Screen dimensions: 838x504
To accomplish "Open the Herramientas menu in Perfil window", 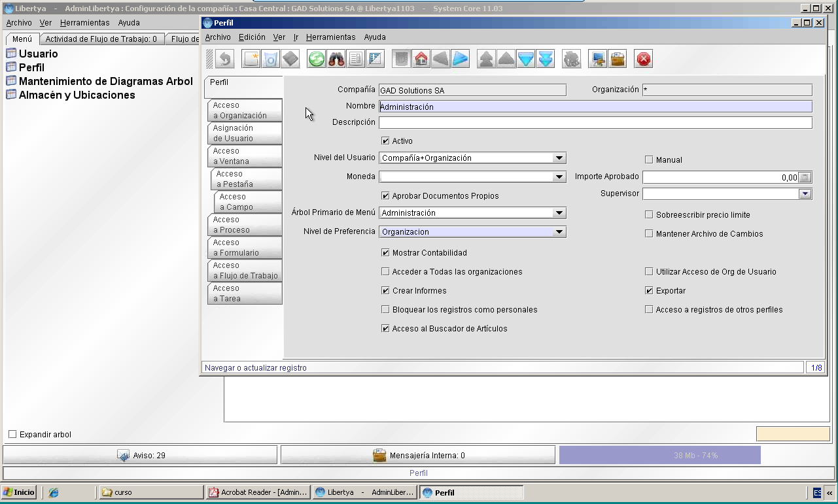I will 330,37.
